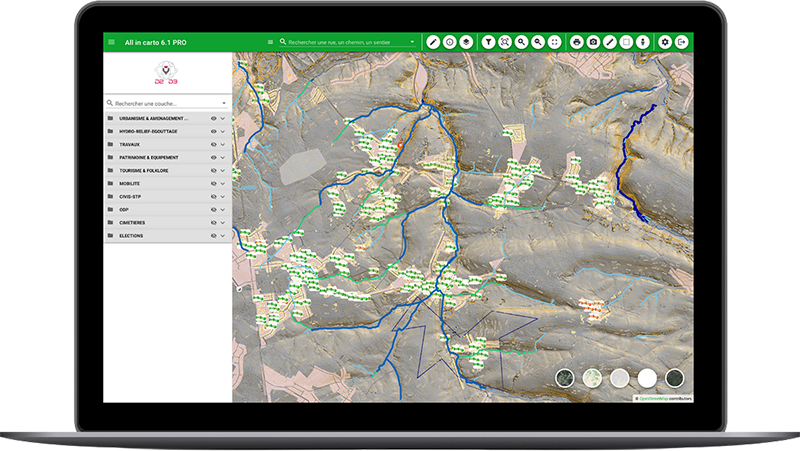Expand the CIMETIERES group chevron
The height and width of the screenshot is (451, 800).
(224, 223)
